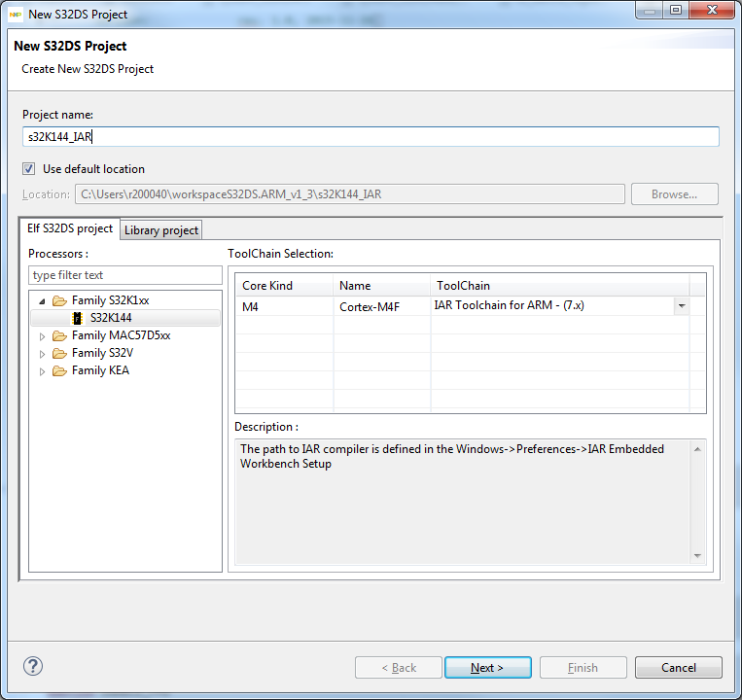Click the processors type filter text box
Image resolution: width=742 pixels, height=700 pixels.
[124, 275]
